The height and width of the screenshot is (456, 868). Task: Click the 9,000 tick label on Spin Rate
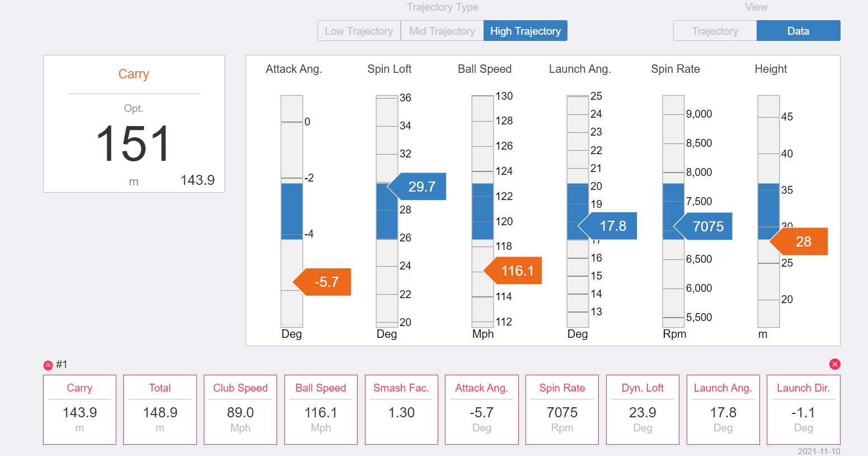click(x=699, y=114)
